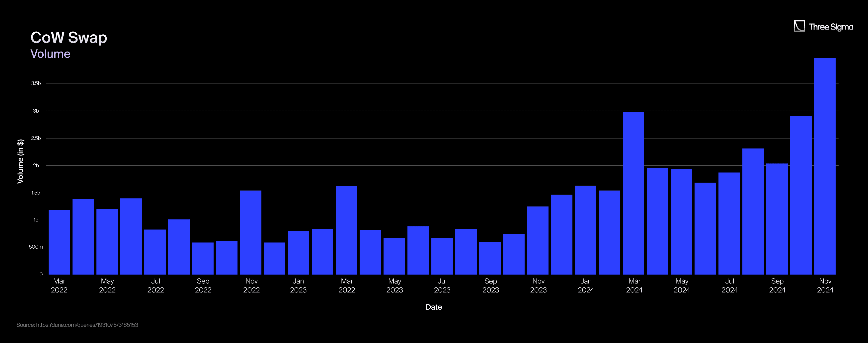Open the Dune source link
The height and width of the screenshot is (343, 868).
(x=87, y=325)
